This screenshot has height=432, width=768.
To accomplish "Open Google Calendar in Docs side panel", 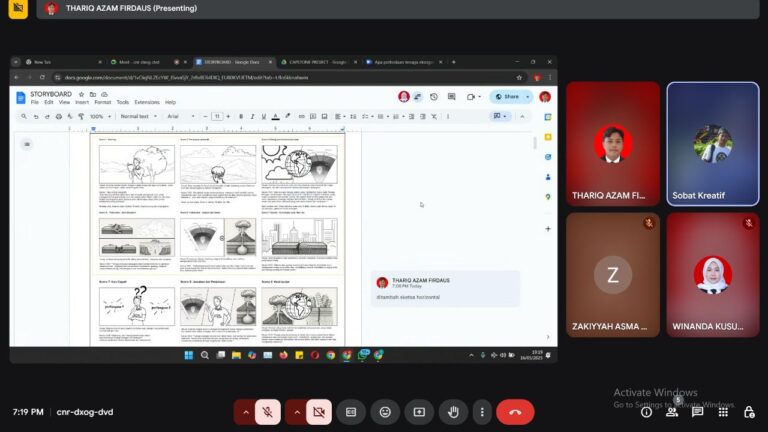I will (x=548, y=117).
